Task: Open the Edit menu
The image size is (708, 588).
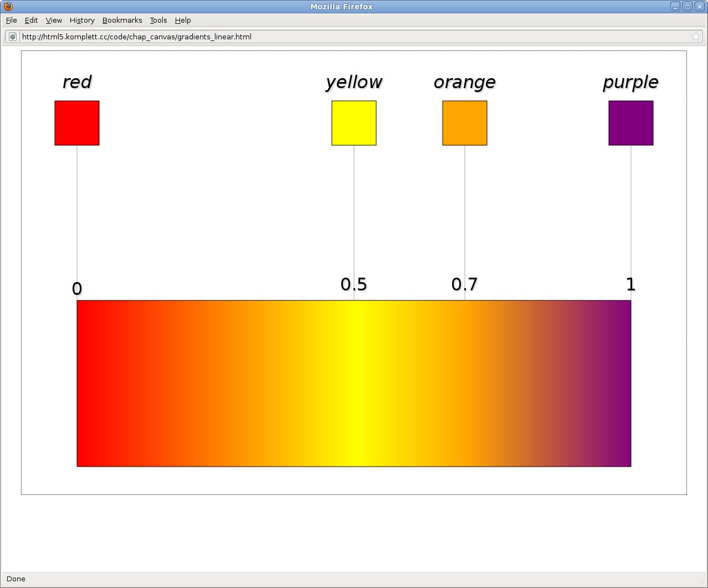Action: coord(31,20)
